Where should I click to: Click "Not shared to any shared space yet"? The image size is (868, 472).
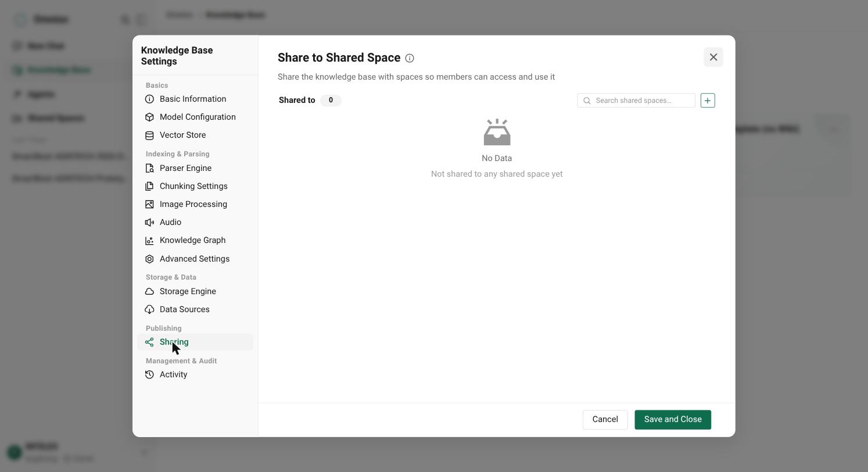(x=497, y=174)
